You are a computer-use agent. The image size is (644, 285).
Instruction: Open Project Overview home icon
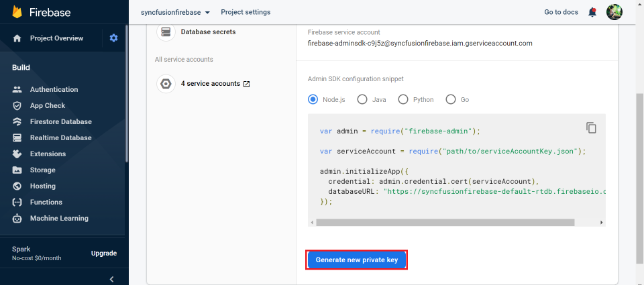[17, 38]
